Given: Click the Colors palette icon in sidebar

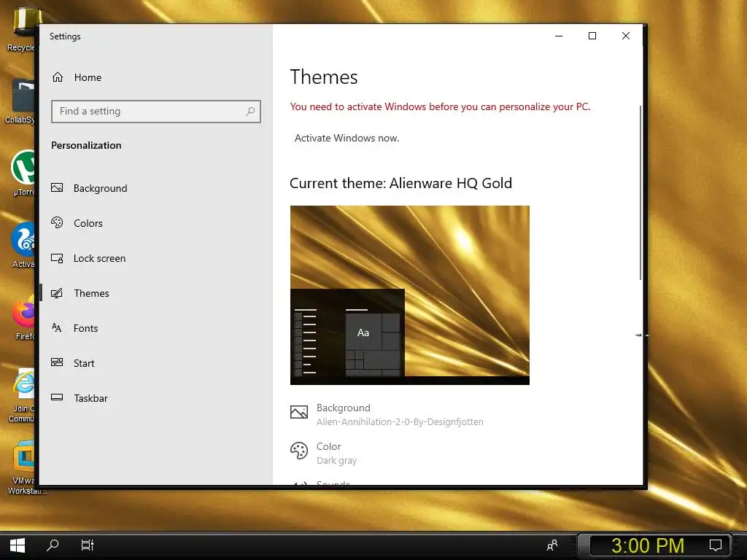Looking at the screenshot, I should (x=57, y=222).
